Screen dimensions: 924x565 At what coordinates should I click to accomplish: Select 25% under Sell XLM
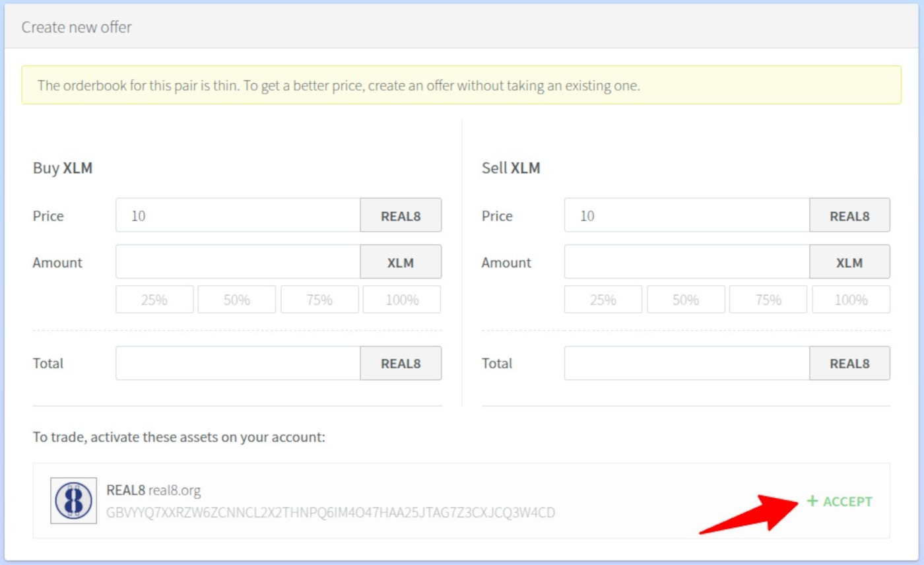click(603, 300)
